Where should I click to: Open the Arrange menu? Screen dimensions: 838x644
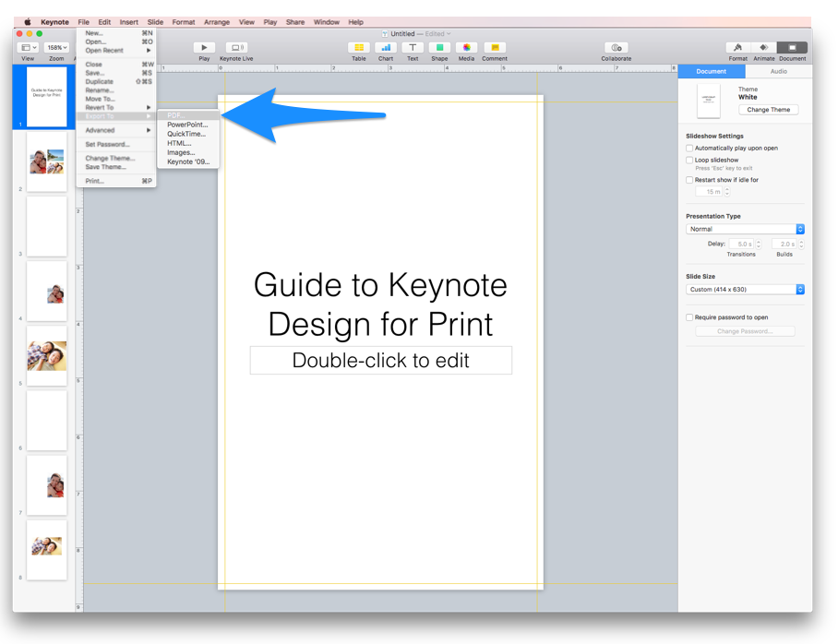click(217, 22)
